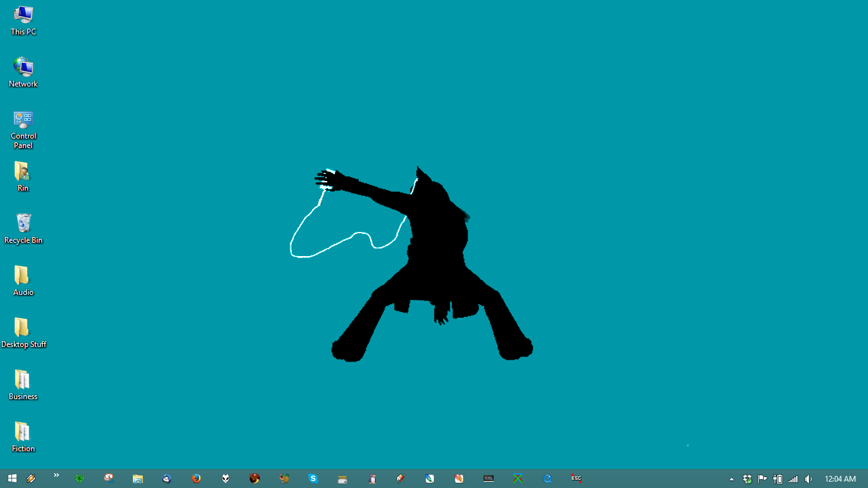Show hidden system tray icons
Screen dimensions: 868x488
tap(731, 479)
